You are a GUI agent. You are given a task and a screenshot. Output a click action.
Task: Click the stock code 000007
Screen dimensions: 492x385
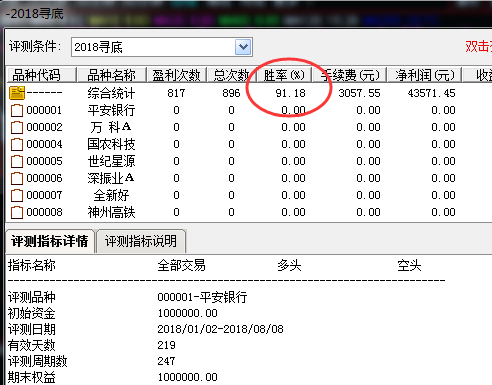pyautogui.click(x=44, y=195)
